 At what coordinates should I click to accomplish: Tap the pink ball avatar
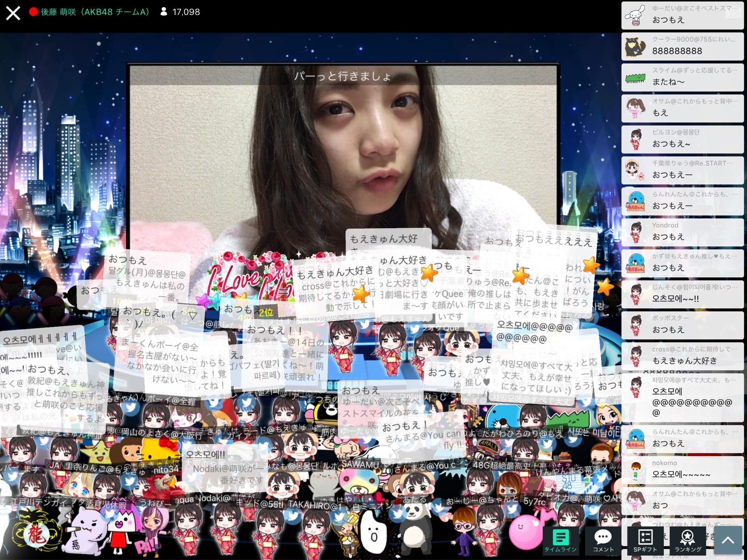coord(526,532)
